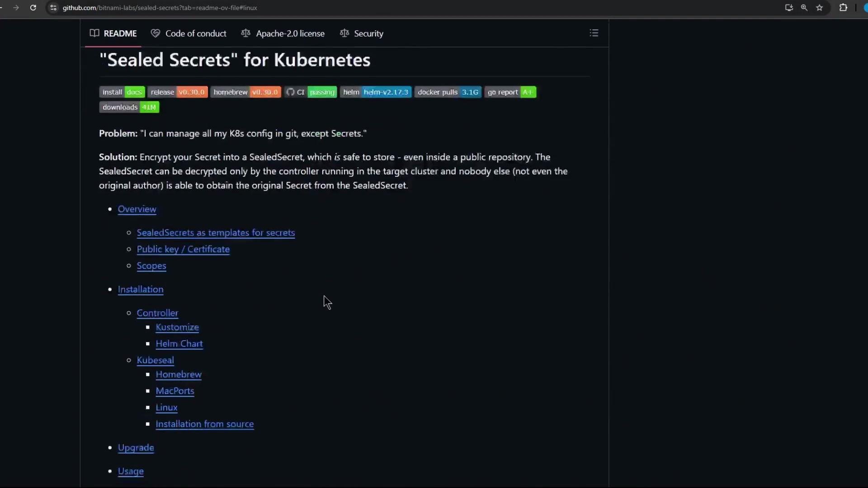Switch to the Apache-2.0 license tab
Screen dimensions: 868x488
(x=283, y=33)
